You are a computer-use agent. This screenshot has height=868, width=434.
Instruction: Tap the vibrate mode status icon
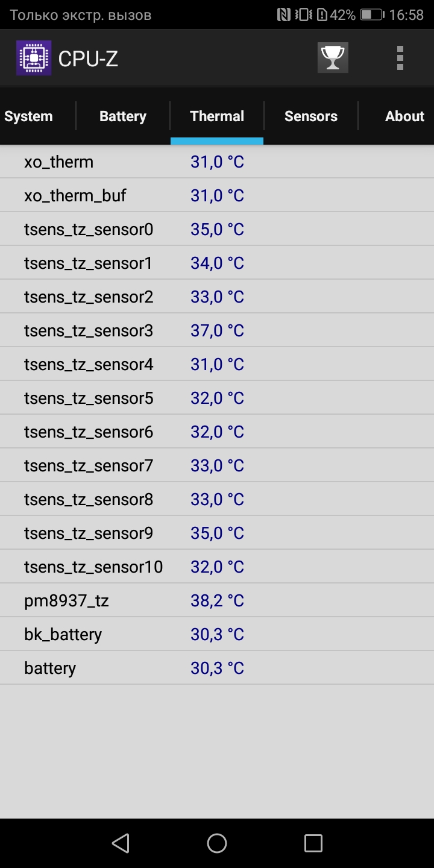[304, 15]
